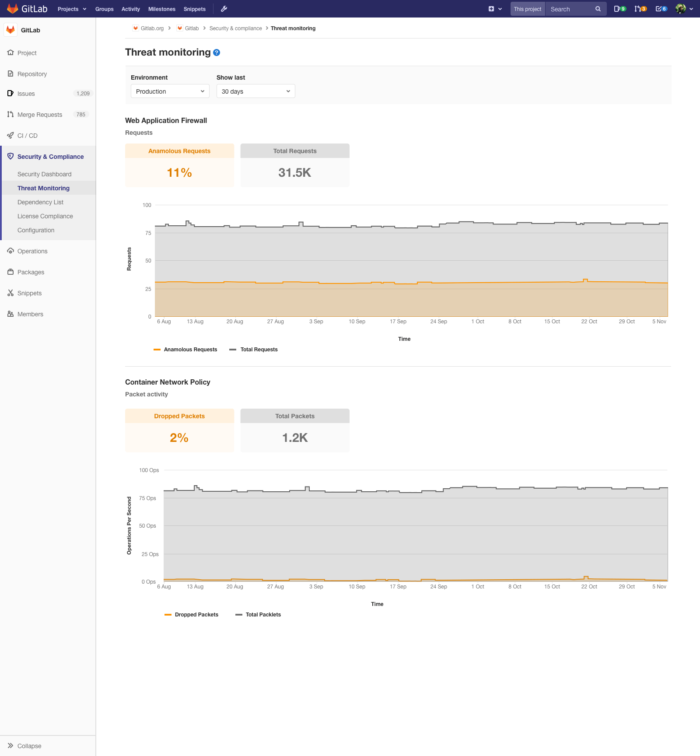Click the Security & Compliance shield icon
Image resolution: width=700 pixels, height=756 pixels.
point(10,156)
